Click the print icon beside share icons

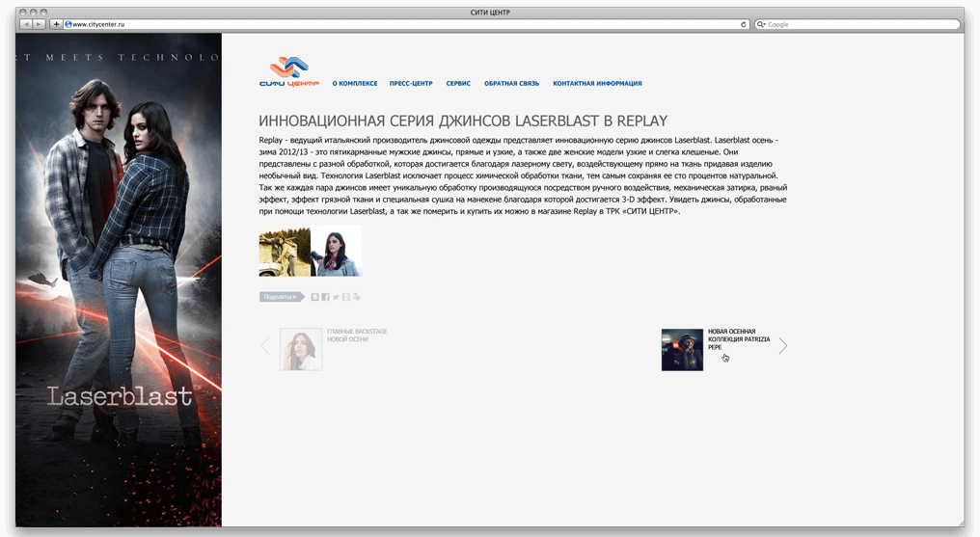(356, 297)
